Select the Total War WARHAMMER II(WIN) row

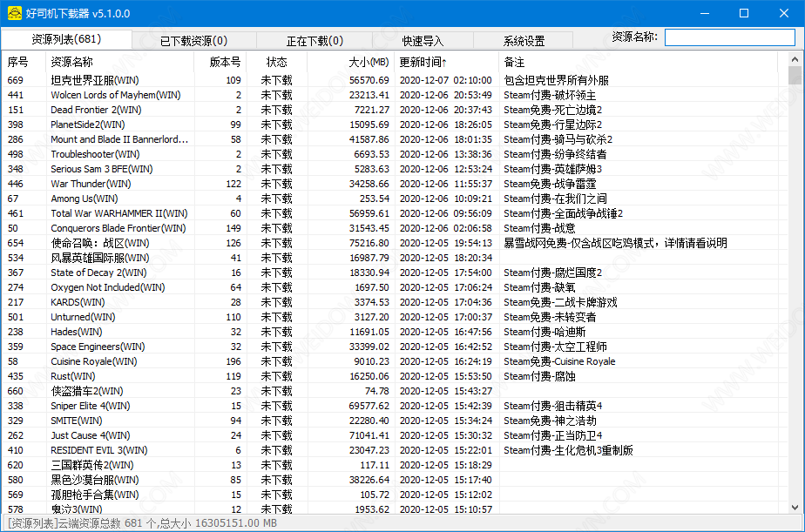pyautogui.click(x=395, y=213)
